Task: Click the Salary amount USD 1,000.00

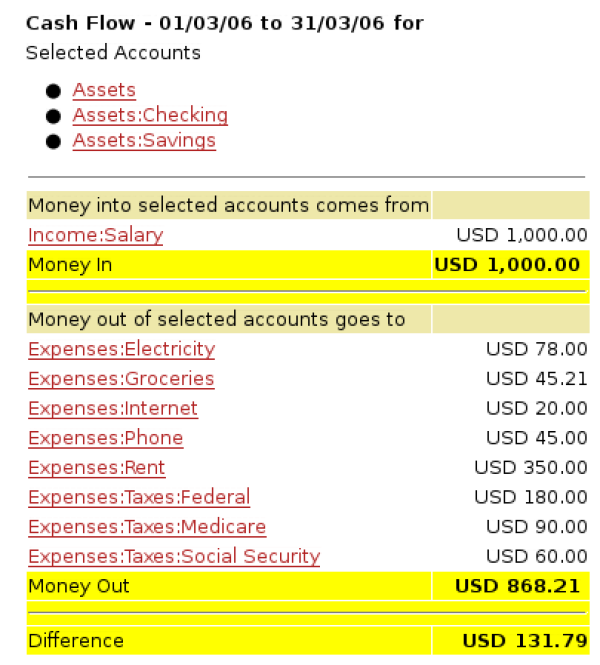Action: (521, 236)
